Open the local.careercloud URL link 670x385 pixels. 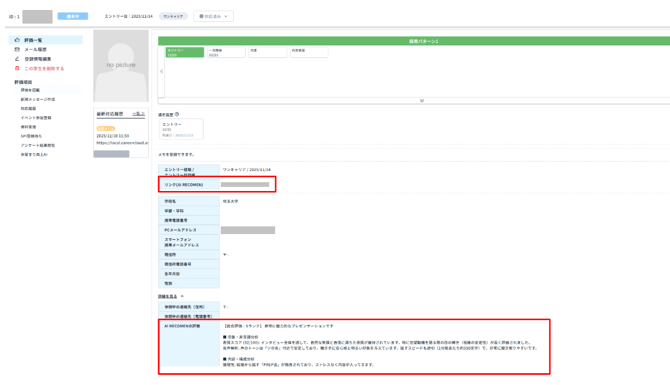point(122,143)
